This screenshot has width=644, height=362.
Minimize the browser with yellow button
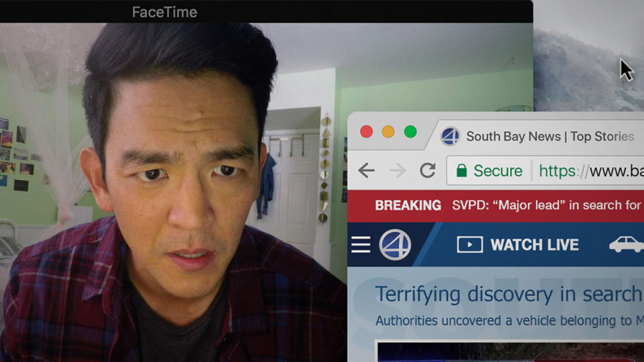[x=388, y=132]
